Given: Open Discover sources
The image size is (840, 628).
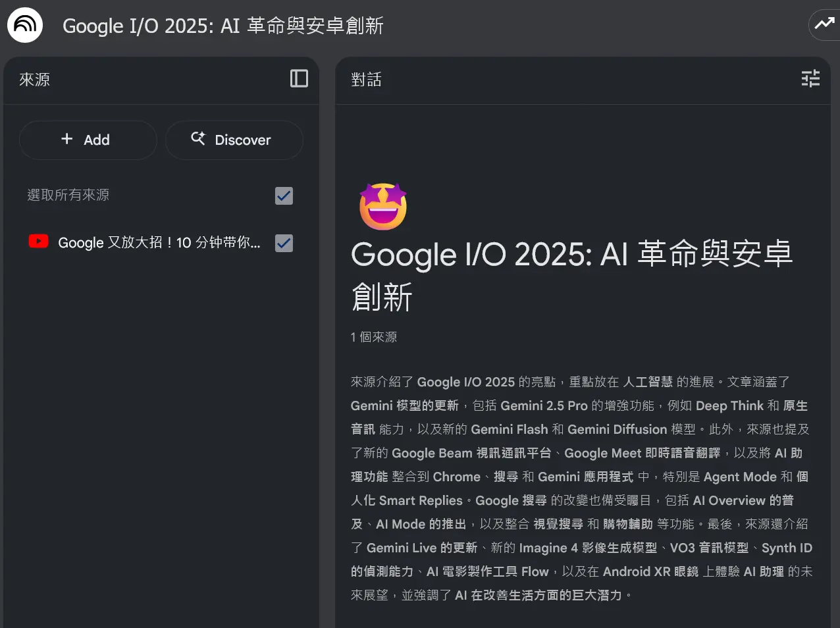Looking at the screenshot, I should point(234,140).
